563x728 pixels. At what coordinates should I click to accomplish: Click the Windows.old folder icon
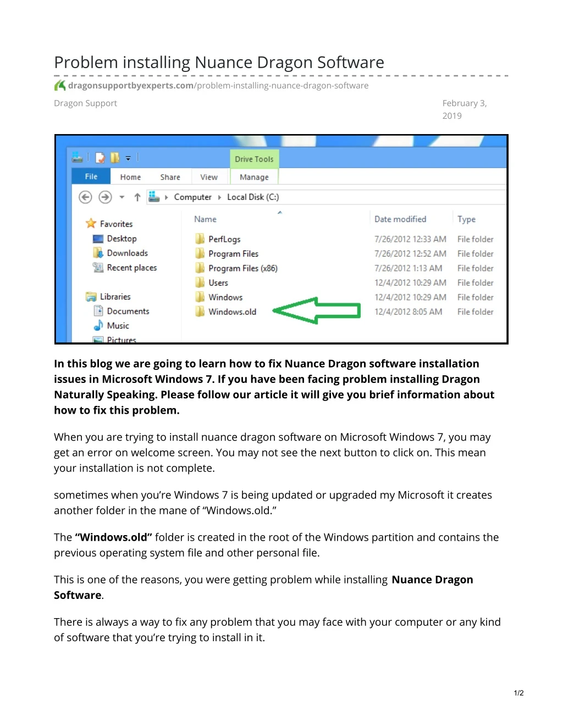pyautogui.click(x=200, y=311)
